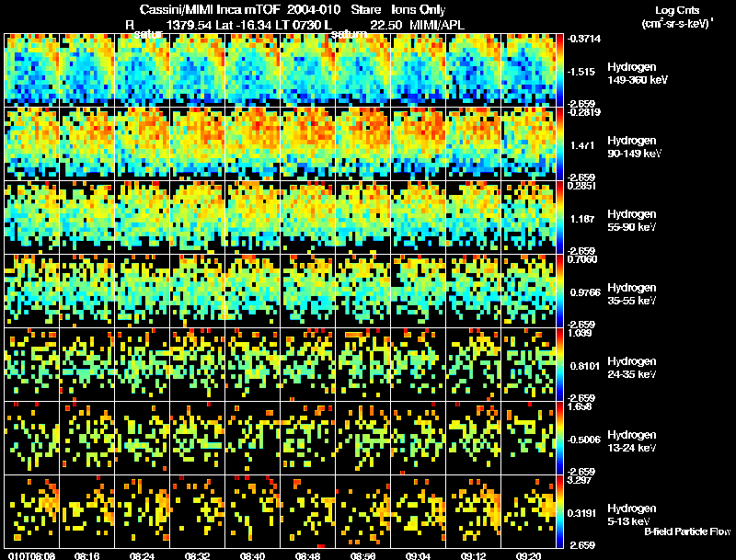Click the colorbar beside Hydrogen 5-13 keV
The width and height of the screenshot is (736, 560).
point(559,511)
